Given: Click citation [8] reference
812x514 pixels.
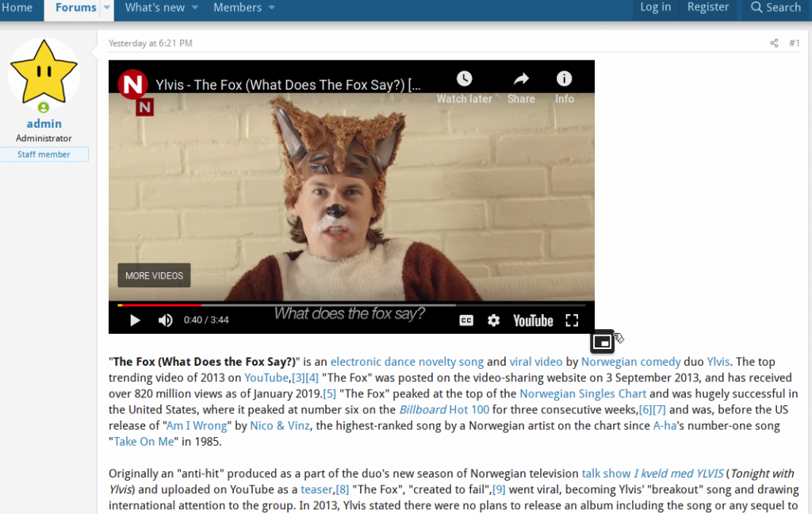Looking at the screenshot, I should (x=343, y=489).
